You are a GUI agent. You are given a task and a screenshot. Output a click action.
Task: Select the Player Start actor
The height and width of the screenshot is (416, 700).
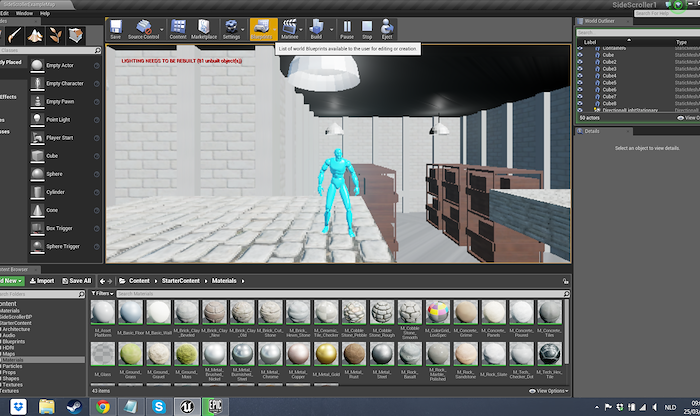coord(65,138)
